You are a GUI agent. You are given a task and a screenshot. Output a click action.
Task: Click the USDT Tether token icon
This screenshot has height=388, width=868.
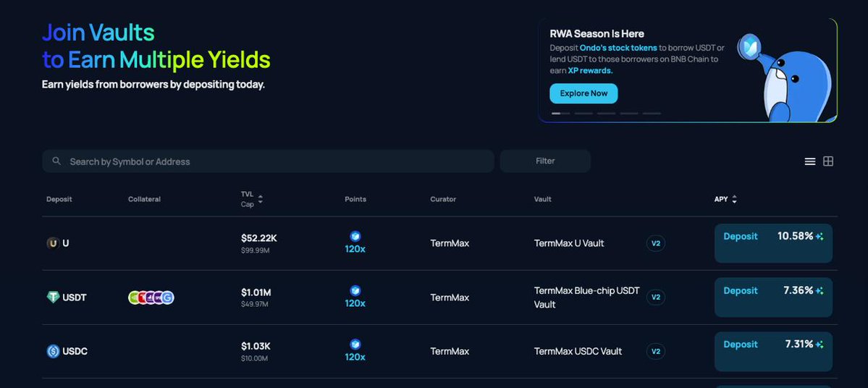[x=53, y=298]
